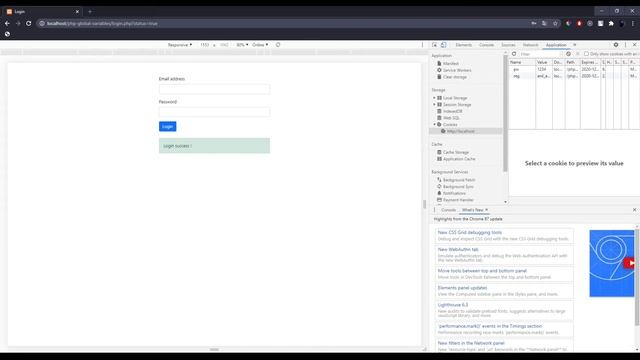Toggle 'Only show cookies with an issue' checkbox

[586, 54]
